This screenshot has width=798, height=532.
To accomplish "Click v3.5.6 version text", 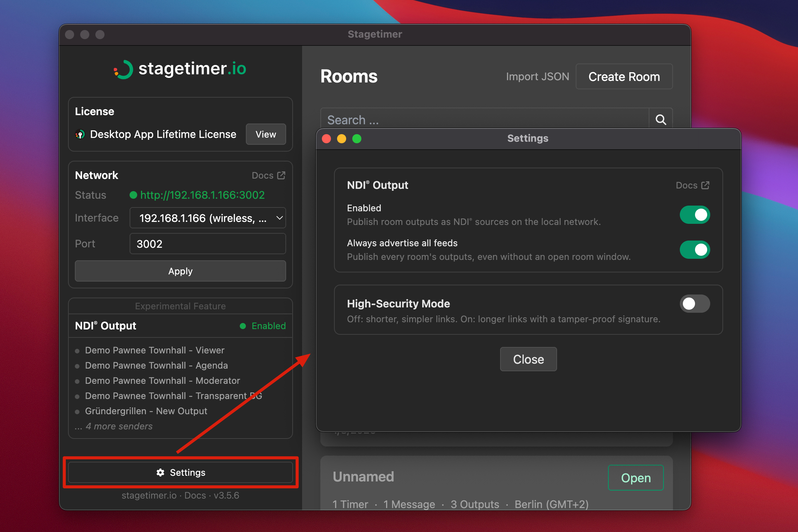I will pyautogui.click(x=226, y=496).
